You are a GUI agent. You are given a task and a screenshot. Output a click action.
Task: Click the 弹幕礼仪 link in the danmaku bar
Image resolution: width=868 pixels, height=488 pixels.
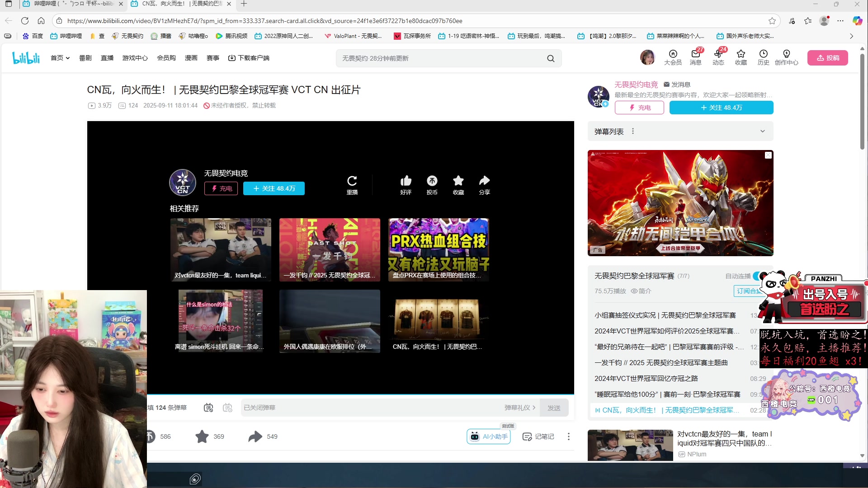point(519,408)
